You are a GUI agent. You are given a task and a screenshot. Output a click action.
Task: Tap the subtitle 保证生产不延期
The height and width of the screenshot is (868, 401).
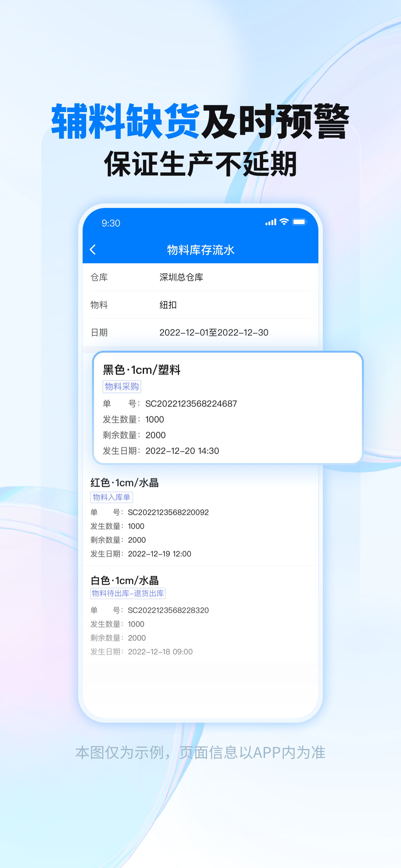click(x=200, y=164)
